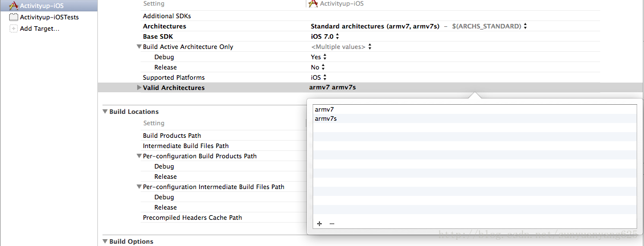The image size is (644, 246).
Task: Click the Additional SDKs setting row
Action: coord(167,17)
